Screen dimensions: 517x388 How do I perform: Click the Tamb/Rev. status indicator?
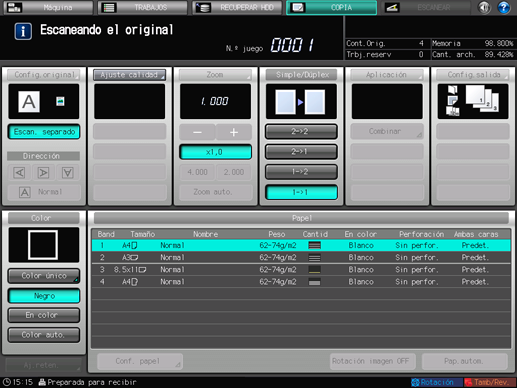coord(490,382)
